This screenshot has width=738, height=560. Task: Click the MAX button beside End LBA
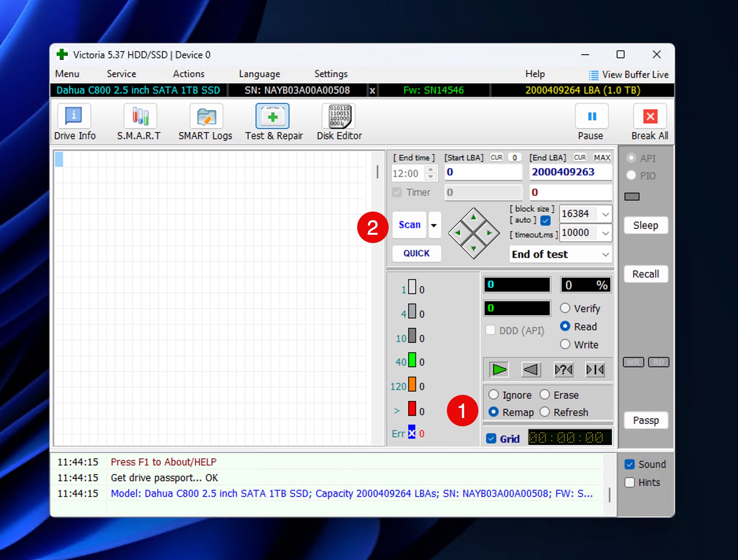[602, 158]
